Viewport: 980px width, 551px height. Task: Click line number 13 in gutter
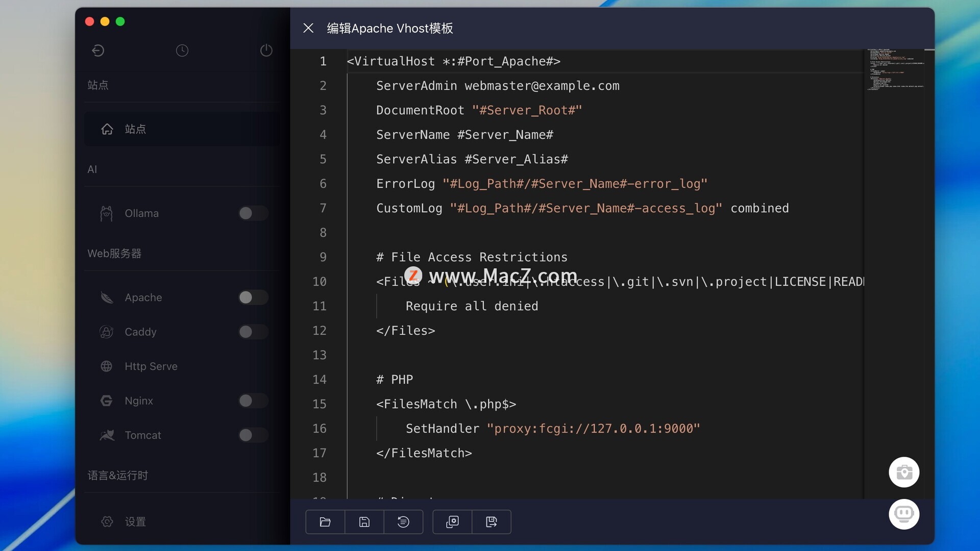click(x=320, y=356)
